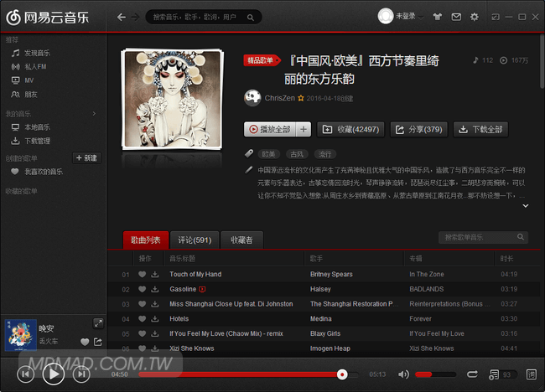Open the dropdown next to 未登录
The width and height of the screenshot is (545, 392).
tap(421, 17)
